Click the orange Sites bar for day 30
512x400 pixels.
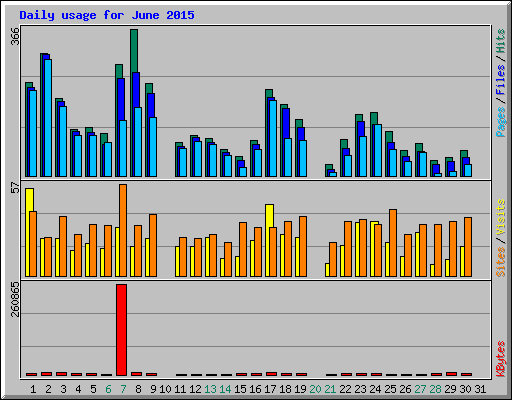[468, 247]
